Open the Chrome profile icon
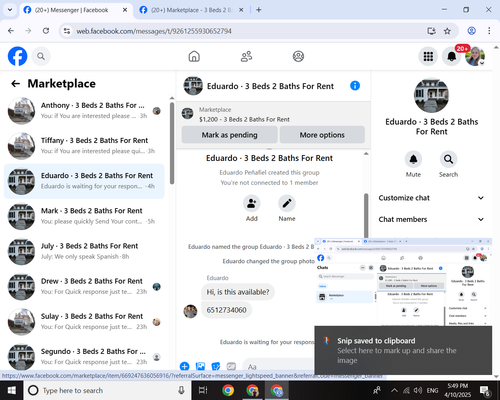500x400 pixels. tap(471, 31)
